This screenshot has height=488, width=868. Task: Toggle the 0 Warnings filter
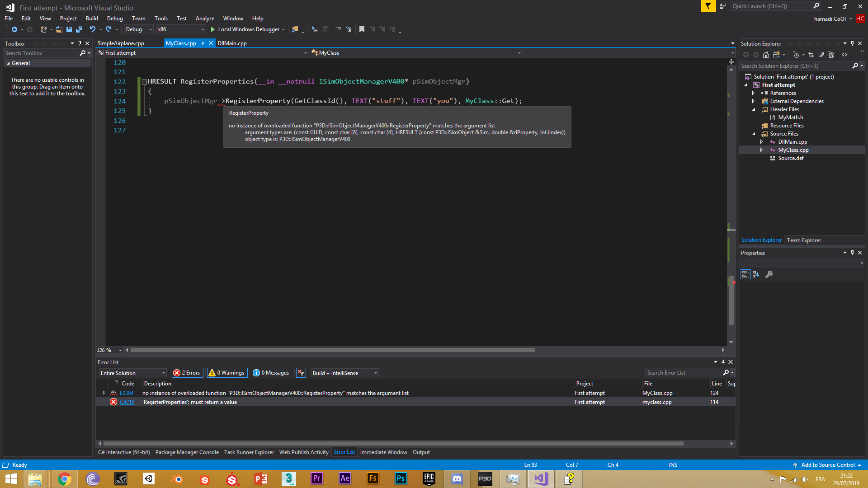(226, 373)
